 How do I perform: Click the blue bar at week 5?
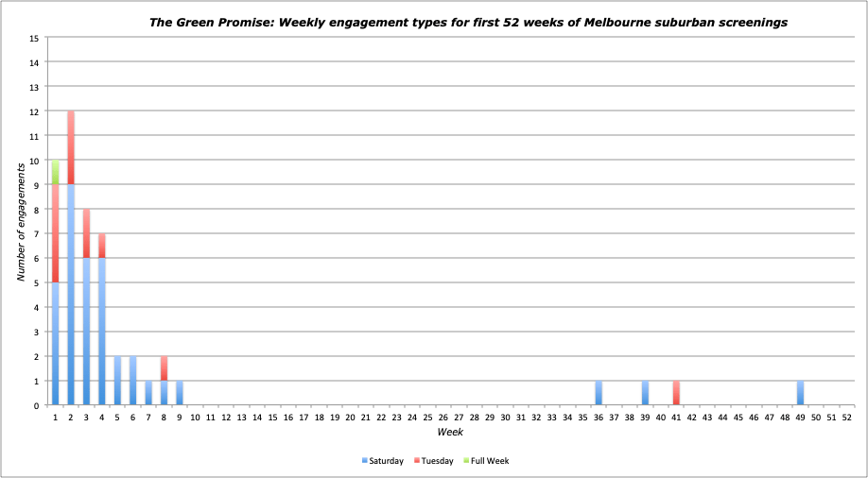[118, 381]
